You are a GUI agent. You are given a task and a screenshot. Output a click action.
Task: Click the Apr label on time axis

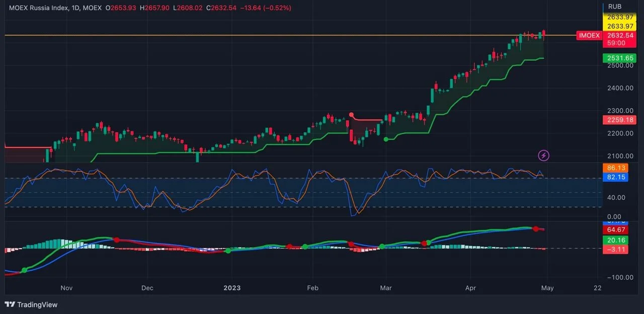pos(470,288)
